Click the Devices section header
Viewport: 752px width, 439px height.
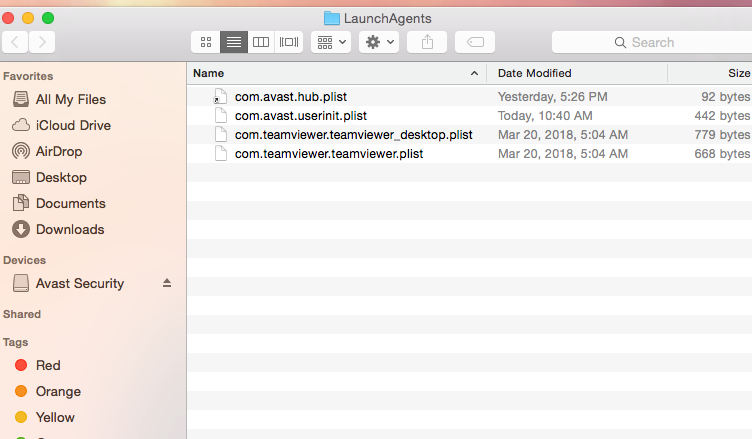[x=24, y=260]
